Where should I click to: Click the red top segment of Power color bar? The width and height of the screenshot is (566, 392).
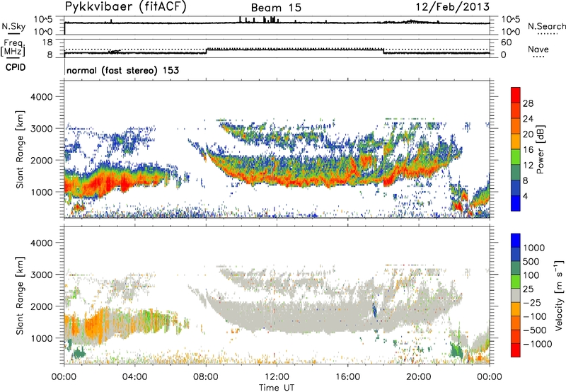(x=516, y=95)
